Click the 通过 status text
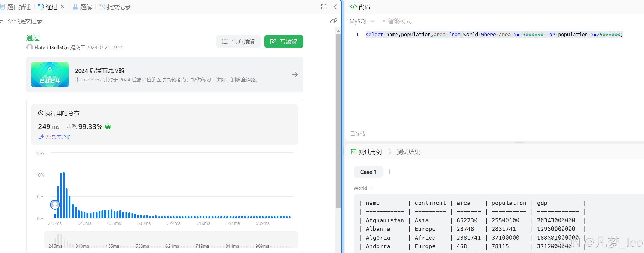644x253 pixels. pos(33,38)
